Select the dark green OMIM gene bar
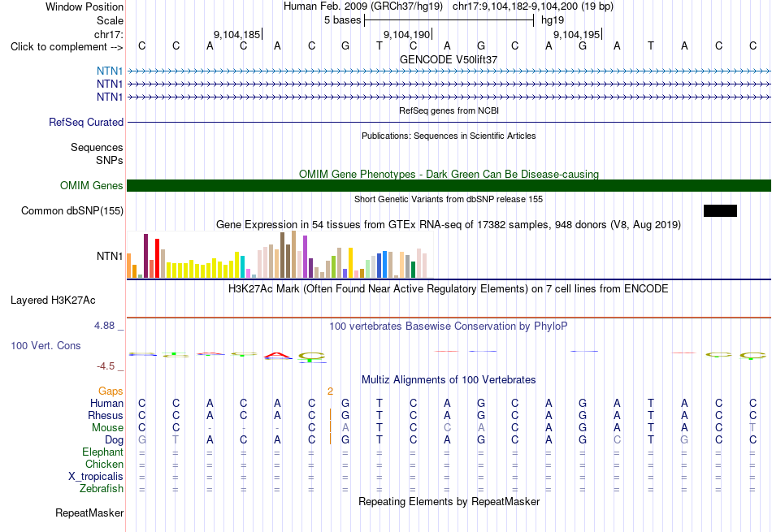The height and width of the screenshot is (532, 772). (x=449, y=185)
